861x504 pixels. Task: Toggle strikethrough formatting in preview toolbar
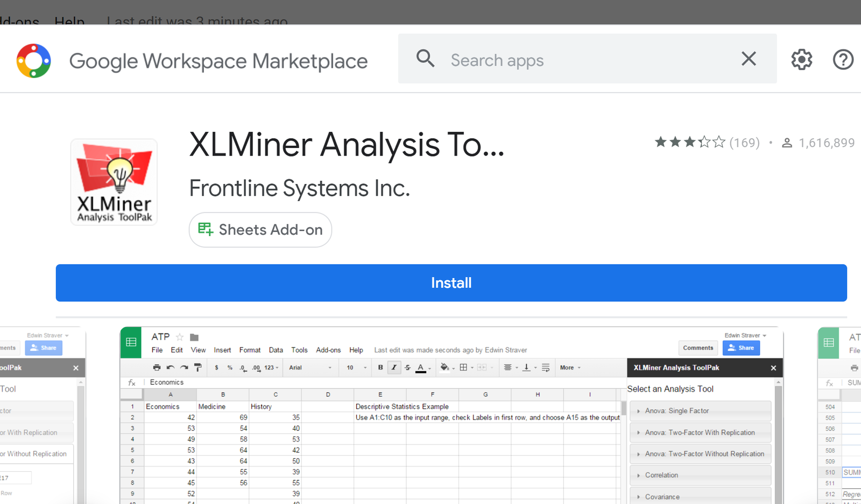point(407,367)
